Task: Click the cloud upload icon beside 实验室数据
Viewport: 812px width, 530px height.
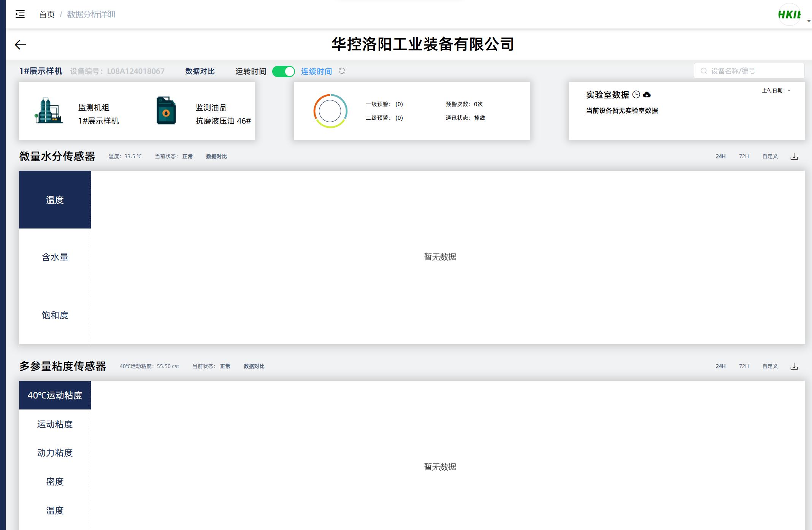Action: pyautogui.click(x=647, y=95)
